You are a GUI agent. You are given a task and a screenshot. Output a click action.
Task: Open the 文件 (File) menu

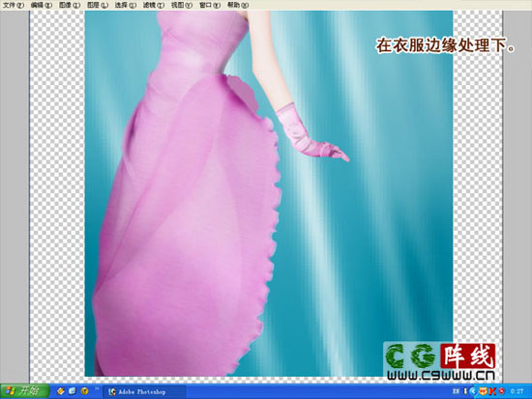click(14, 5)
